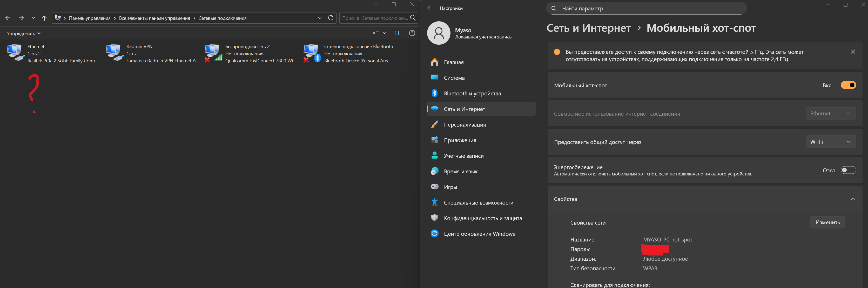Click the Myaso account profile picture
The image size is (868, 288).
pos(438,33)
